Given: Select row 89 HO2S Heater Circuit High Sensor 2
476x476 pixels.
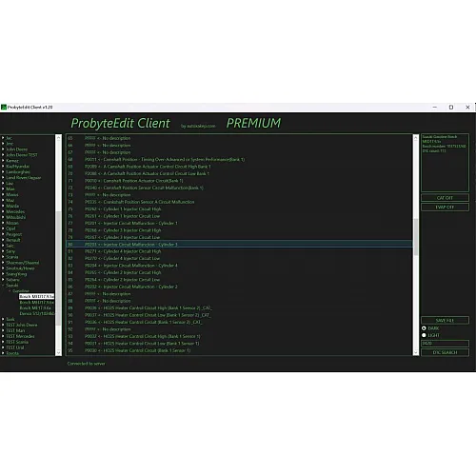Looking at the screenshot, I should click(239, 307).
